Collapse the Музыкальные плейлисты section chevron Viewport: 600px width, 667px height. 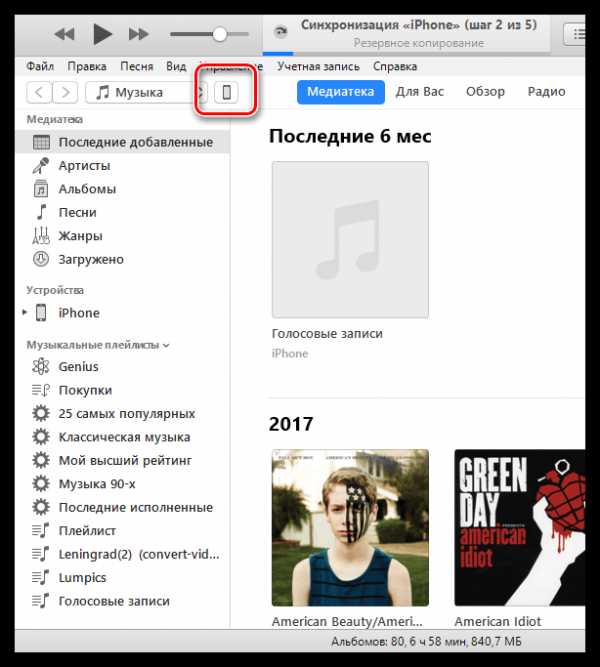(166, 345)
